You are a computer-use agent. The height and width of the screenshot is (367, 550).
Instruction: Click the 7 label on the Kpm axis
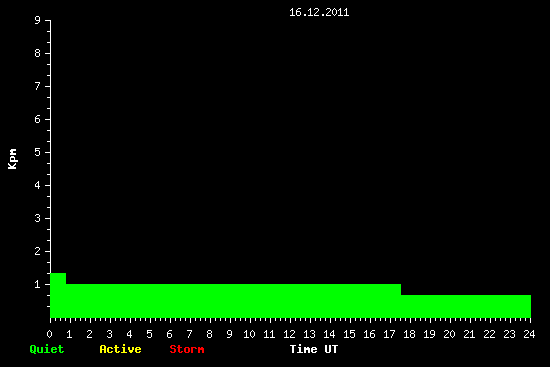[x=38, y=86]
